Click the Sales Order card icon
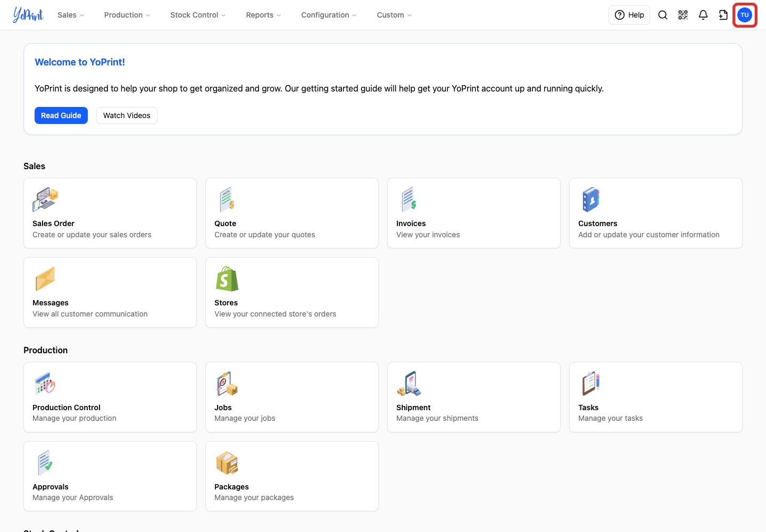Viewport: 766px width, 532px height. tap(45, 199)
